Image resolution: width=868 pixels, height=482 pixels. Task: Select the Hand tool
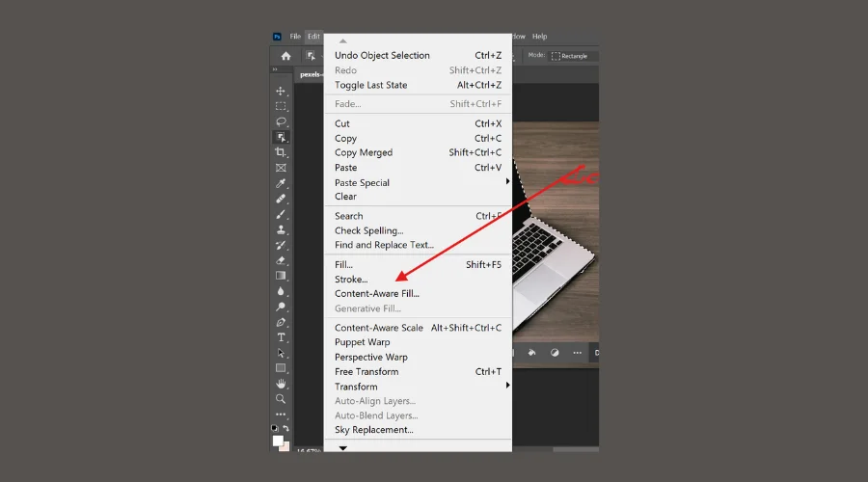(x=281, y=384)
